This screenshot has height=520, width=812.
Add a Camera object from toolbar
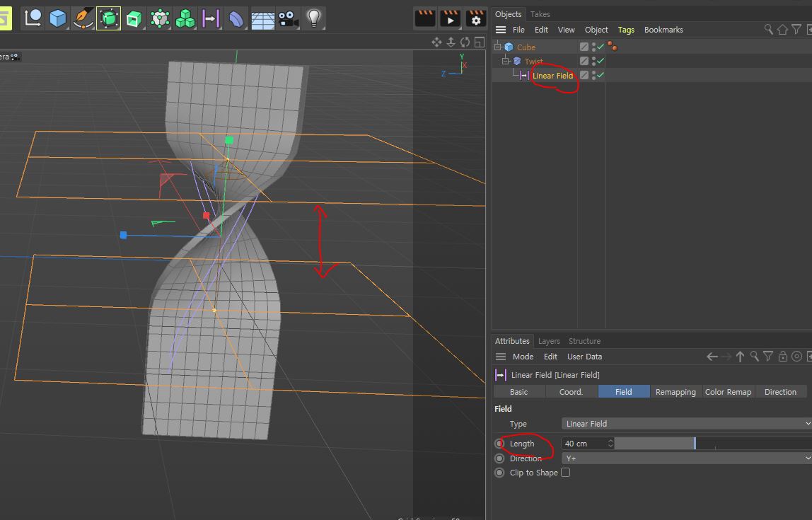click(x=289, y=18)
